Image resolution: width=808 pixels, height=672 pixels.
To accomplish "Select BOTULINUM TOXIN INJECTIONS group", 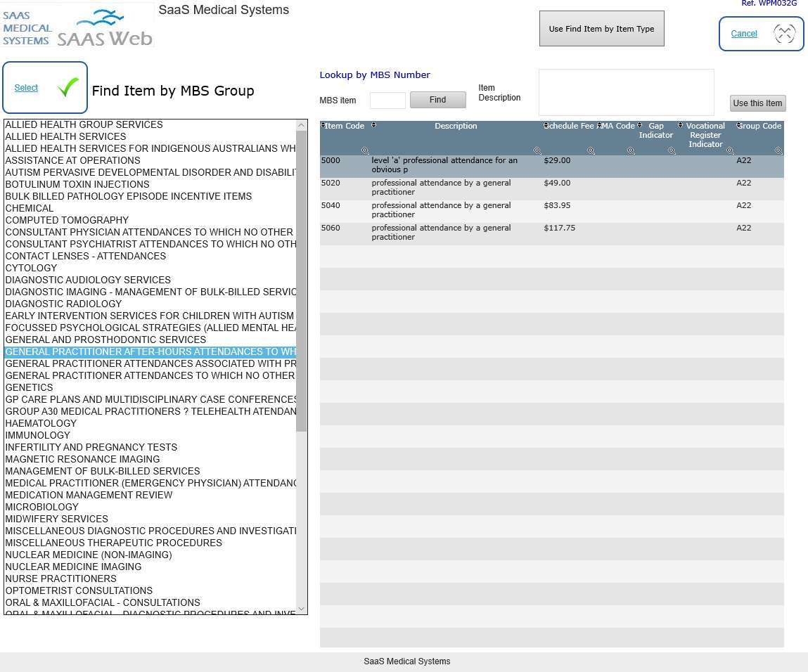I will (150, 184).
